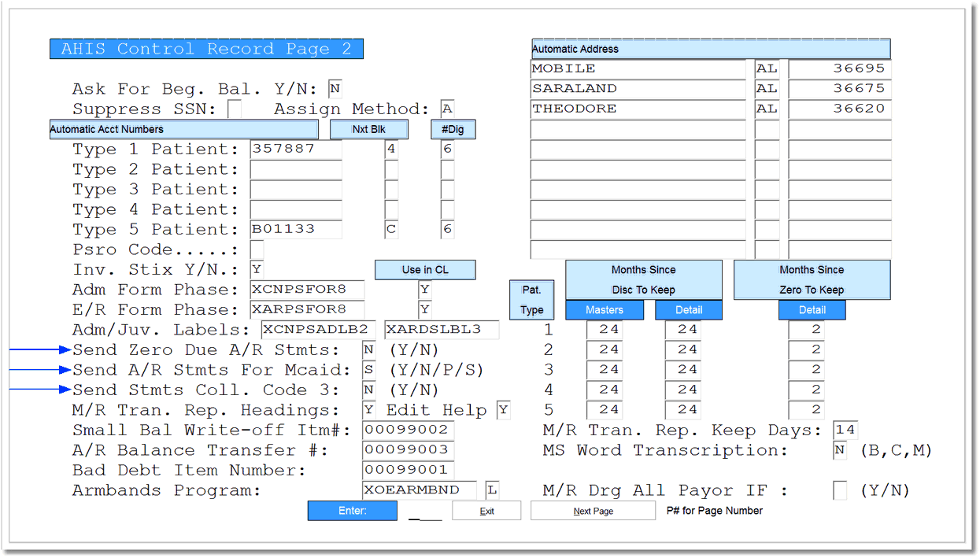Edit Type 5 Patient account number B01133
The width and height of the screenshot is (980, 558).
tap(296, 230)
